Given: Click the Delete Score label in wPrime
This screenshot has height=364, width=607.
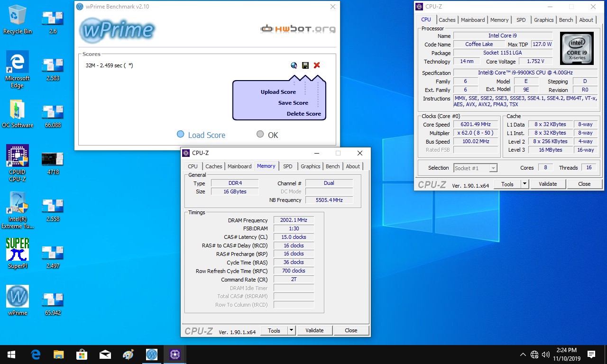Looking at the screenshot, I should tap(304, 114).
